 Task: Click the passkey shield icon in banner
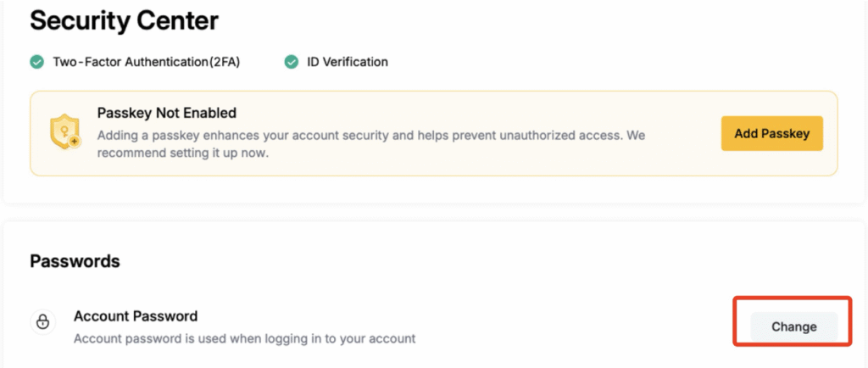(64, 133)
